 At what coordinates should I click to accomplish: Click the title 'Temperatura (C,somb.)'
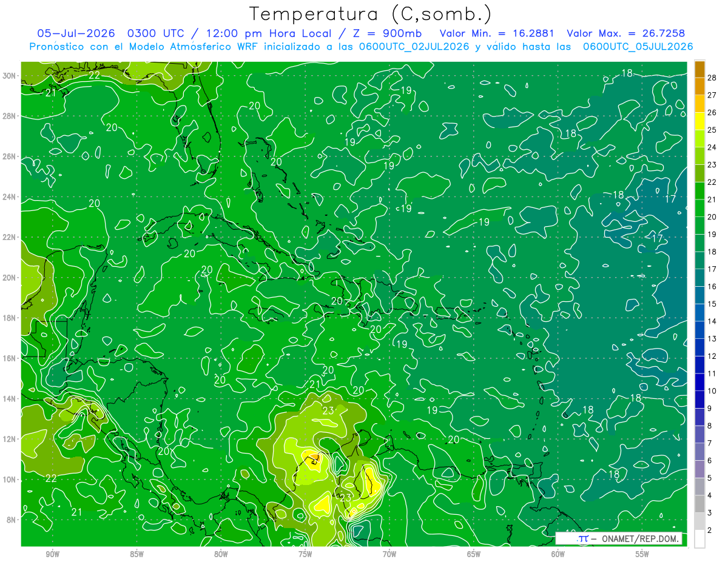[371, 13]
